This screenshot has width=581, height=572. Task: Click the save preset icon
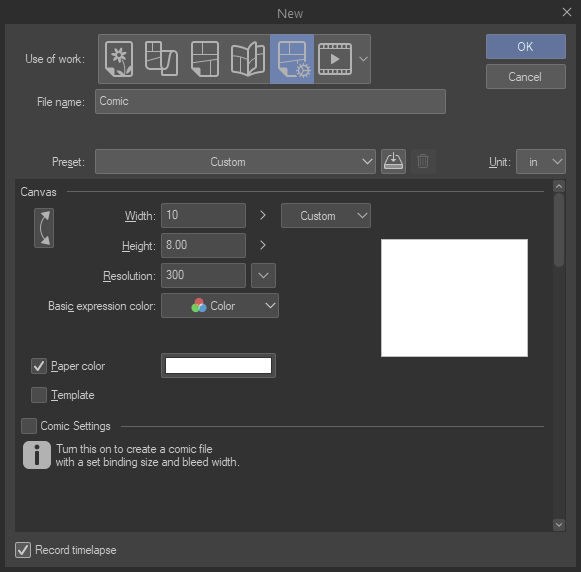coord(393,162)
